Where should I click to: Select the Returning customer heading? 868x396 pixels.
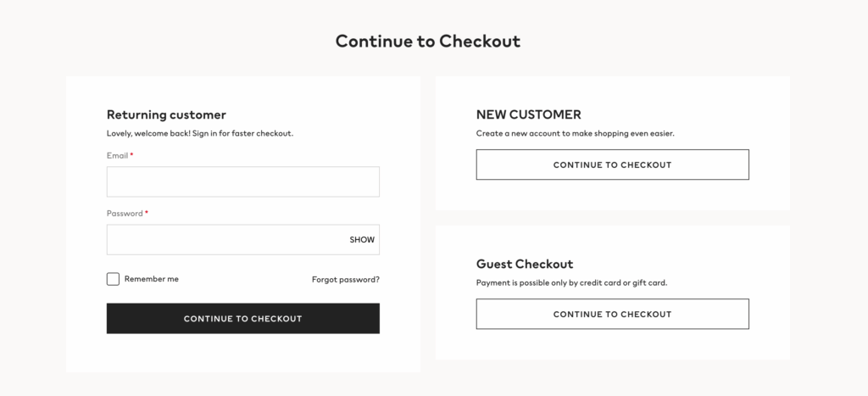click(x=166, y=114)
